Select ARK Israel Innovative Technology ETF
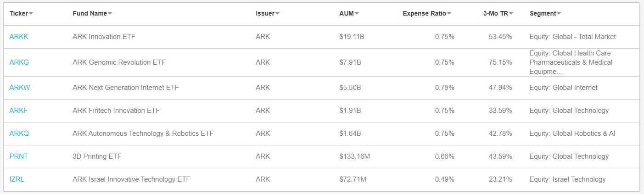The width and height of the screenshot is (644, 194). (x=131, y=179)
